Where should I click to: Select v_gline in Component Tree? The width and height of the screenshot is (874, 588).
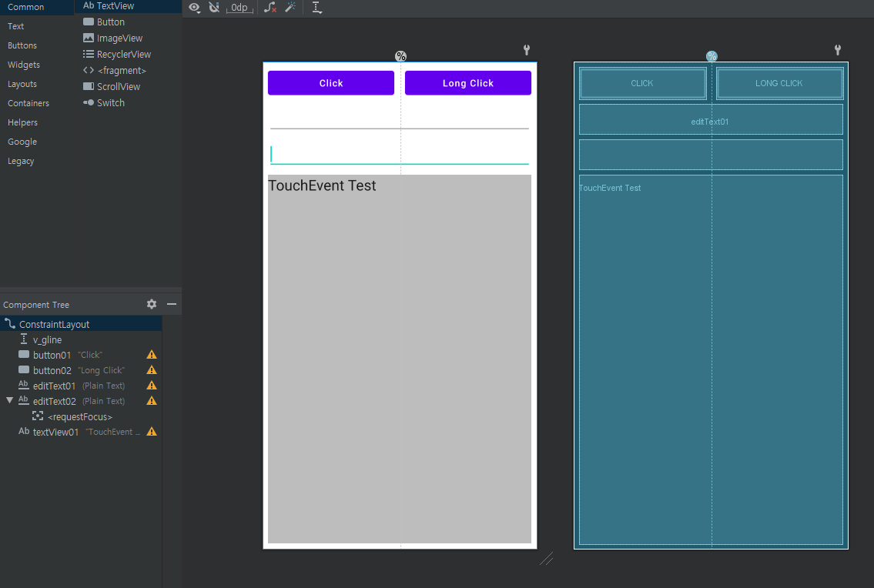[x=81, y=339]
